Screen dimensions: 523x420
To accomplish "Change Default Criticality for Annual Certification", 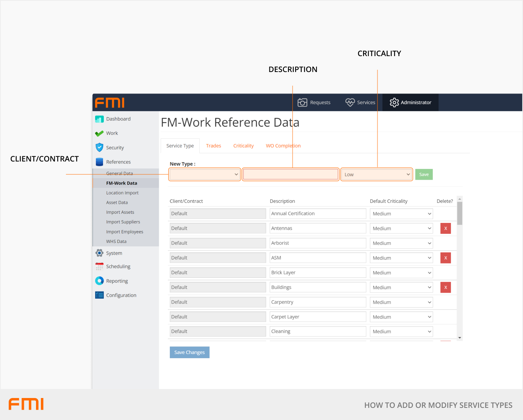I will pos(401,214).
